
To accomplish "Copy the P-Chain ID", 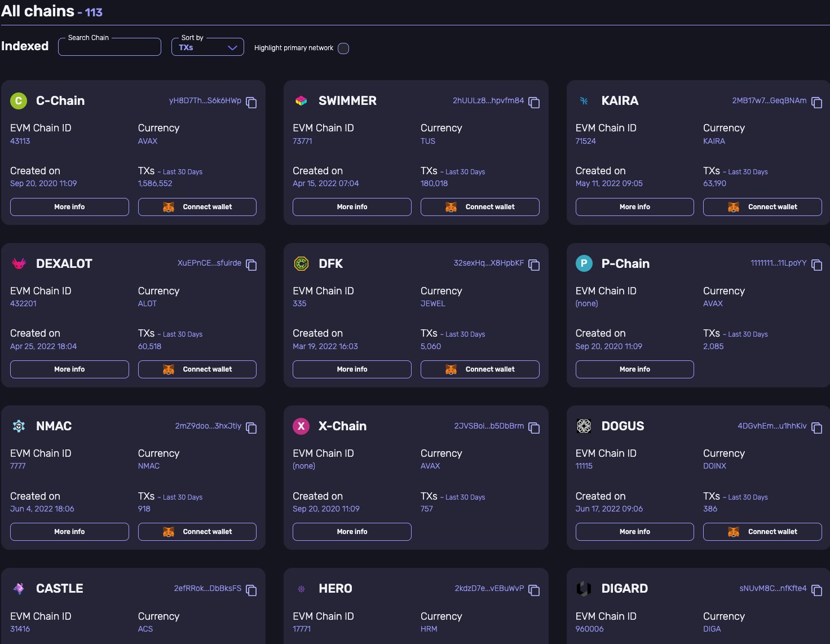I will click(x=816, y=265).
